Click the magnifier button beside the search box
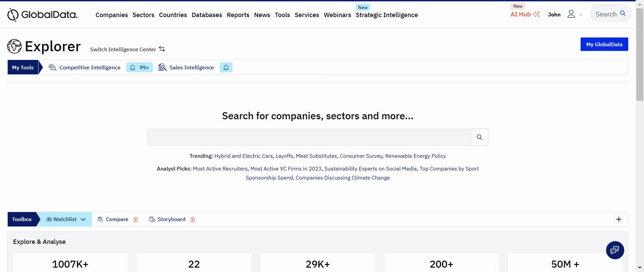 tap(479, 137)
